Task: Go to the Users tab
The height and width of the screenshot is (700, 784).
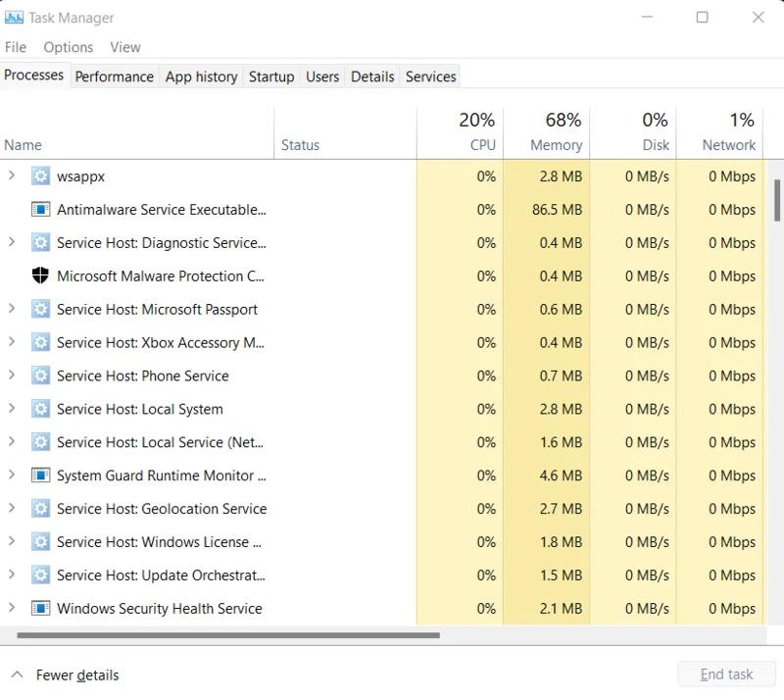Action: 322,76
